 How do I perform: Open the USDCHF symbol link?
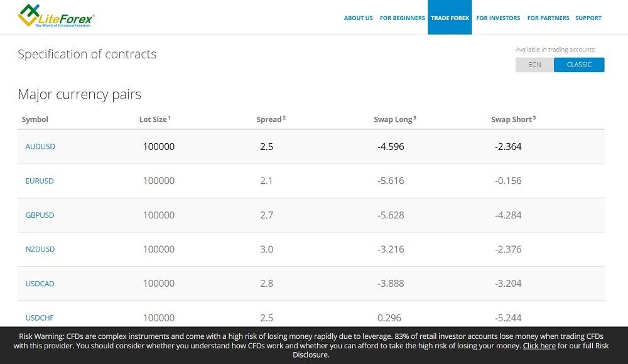(39, 318)
